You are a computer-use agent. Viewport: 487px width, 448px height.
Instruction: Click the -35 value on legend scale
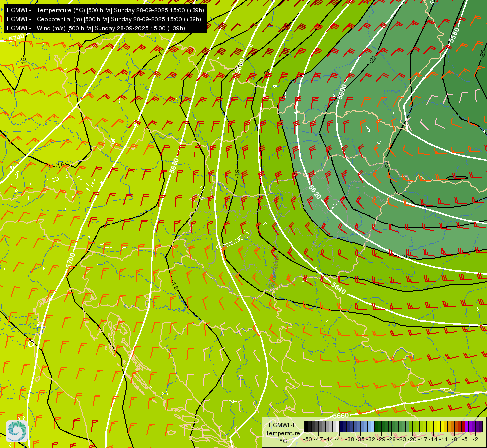tap(361, 439)
